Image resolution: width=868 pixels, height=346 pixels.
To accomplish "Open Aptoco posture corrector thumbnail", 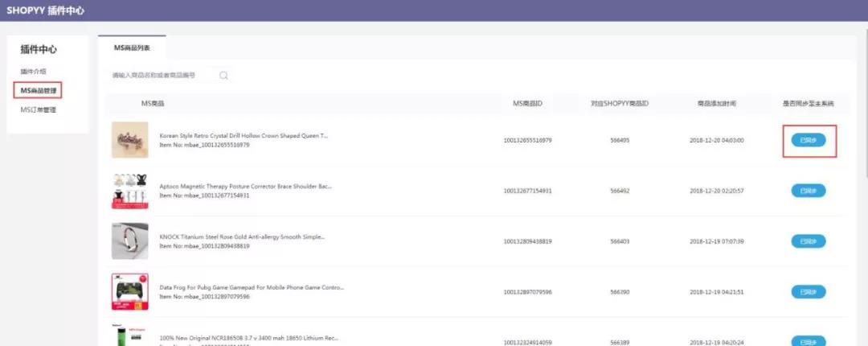I will coord(130,191).
